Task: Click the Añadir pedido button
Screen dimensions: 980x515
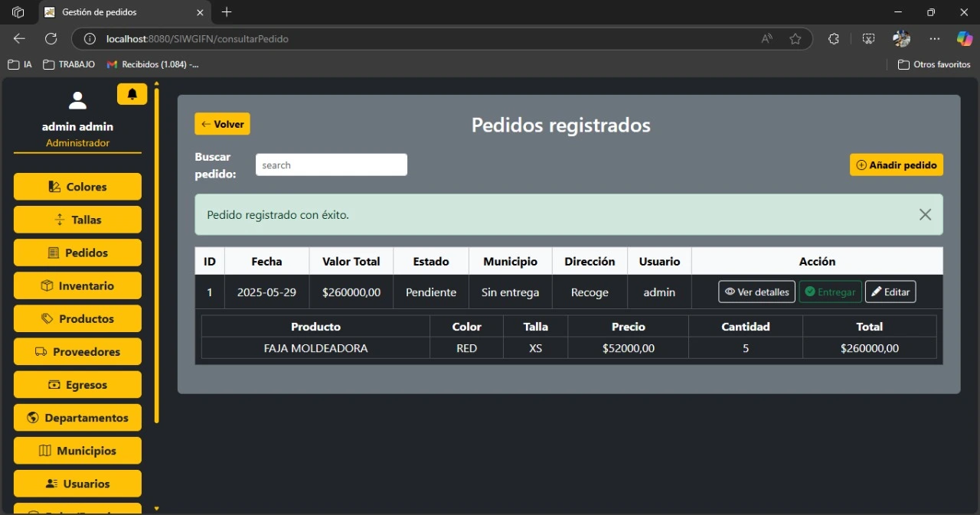Action: pyautogui.click(x=896, y=165)
